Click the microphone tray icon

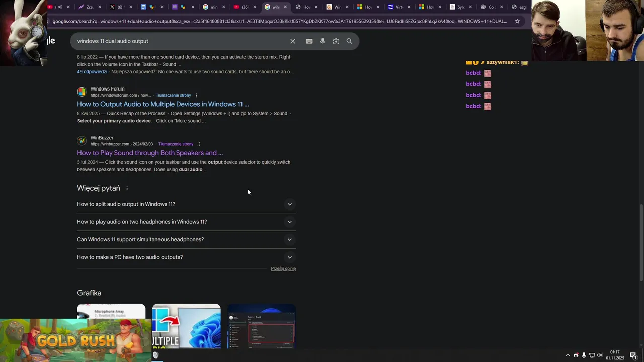(x=584, y=355)
